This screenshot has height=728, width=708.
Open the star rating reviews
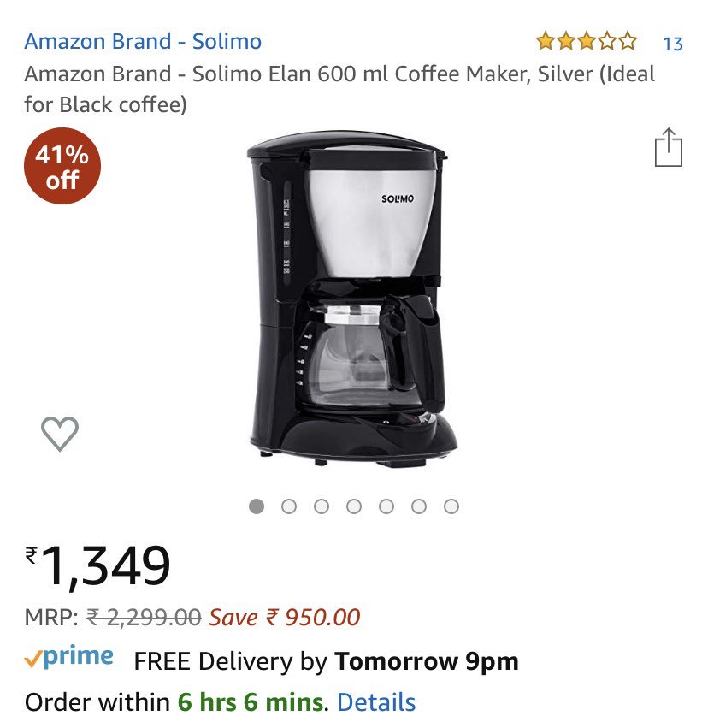pyautogui.click(x=587, y=41)
